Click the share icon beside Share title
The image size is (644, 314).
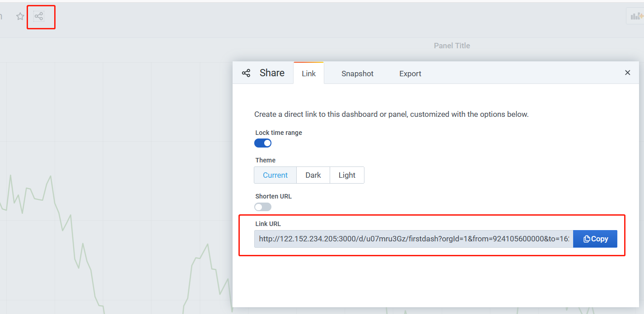pyautogui.click(x=246, y=73)
